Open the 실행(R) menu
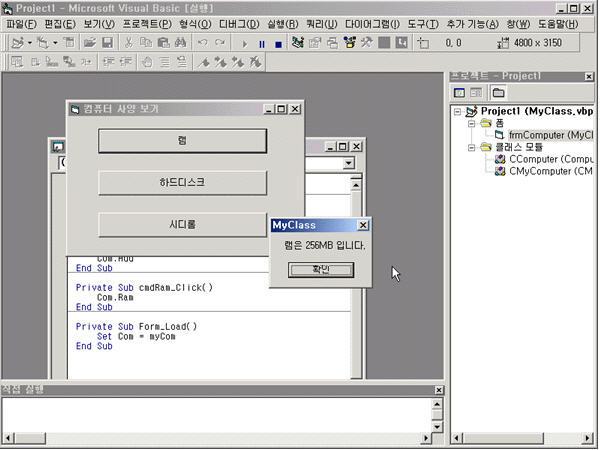Screen dimensions: 600x450 282,24
